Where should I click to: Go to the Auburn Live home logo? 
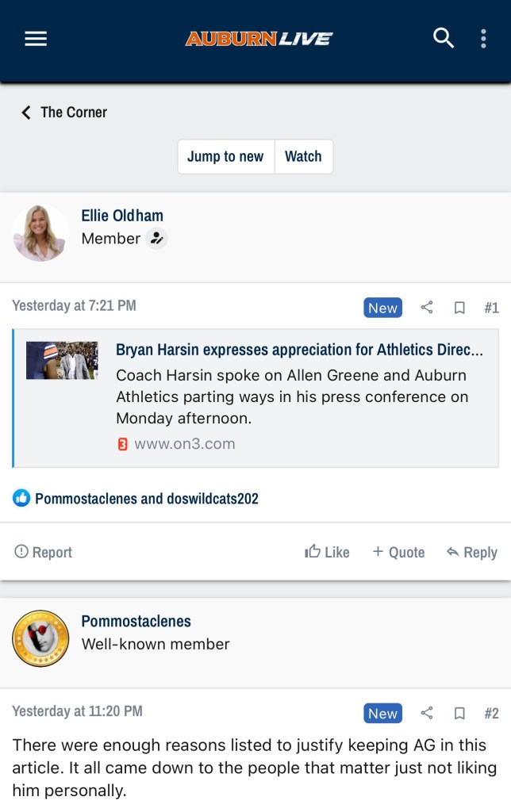point(259,39)
